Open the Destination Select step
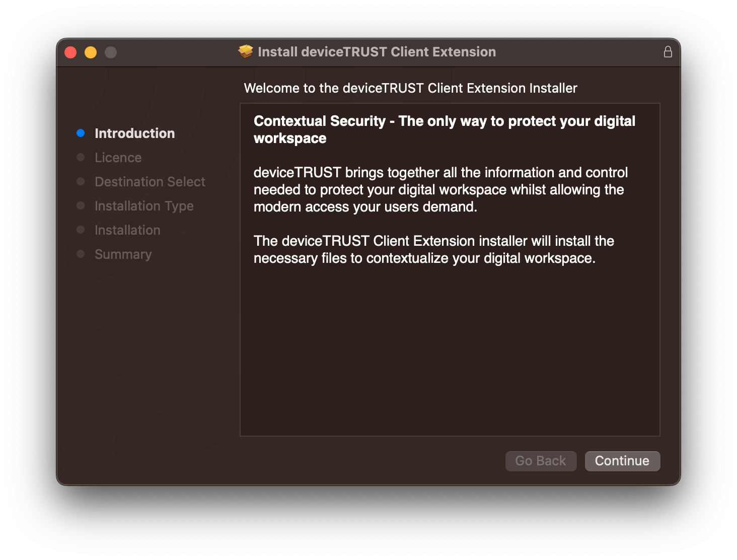This screenshot has height=560, width=737. click(x=150, y=181)
